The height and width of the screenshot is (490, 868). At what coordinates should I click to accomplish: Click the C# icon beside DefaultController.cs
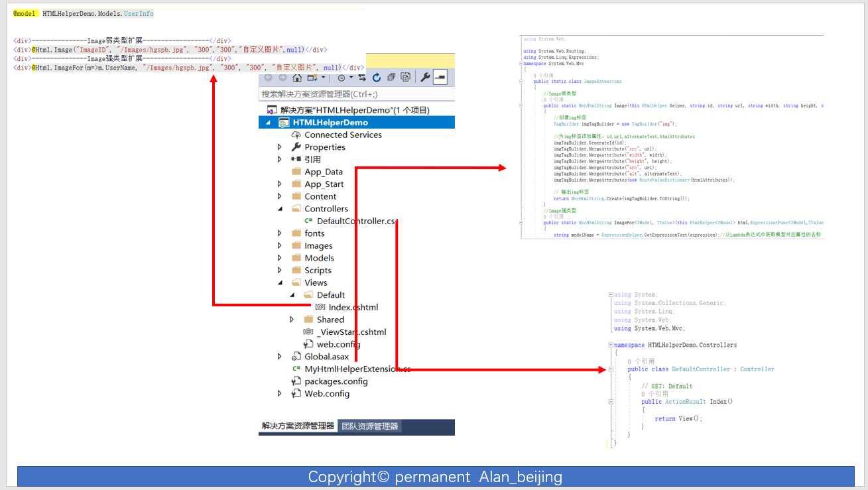308,221
